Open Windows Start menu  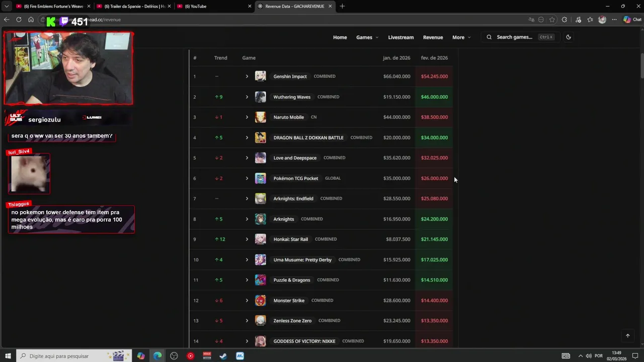[x=8, y=356]
